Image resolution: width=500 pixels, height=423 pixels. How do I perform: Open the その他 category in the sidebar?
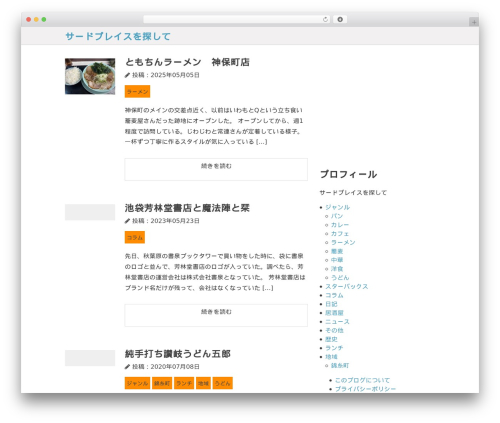(x=334, y=330)
